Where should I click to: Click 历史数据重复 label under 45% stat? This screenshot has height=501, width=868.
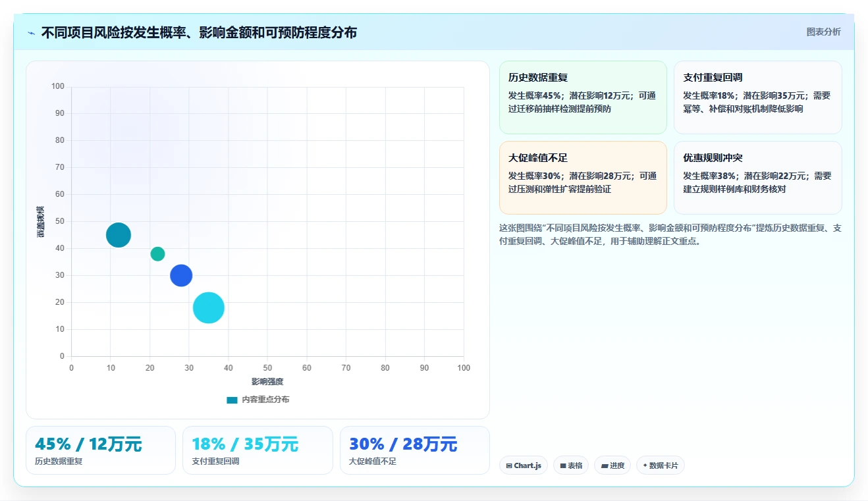pyautogui.click(x=59, y=461)
